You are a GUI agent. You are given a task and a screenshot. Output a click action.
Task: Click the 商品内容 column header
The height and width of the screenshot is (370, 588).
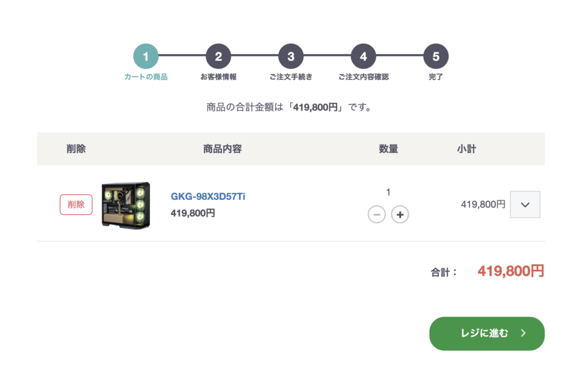(x=222, y=149)
